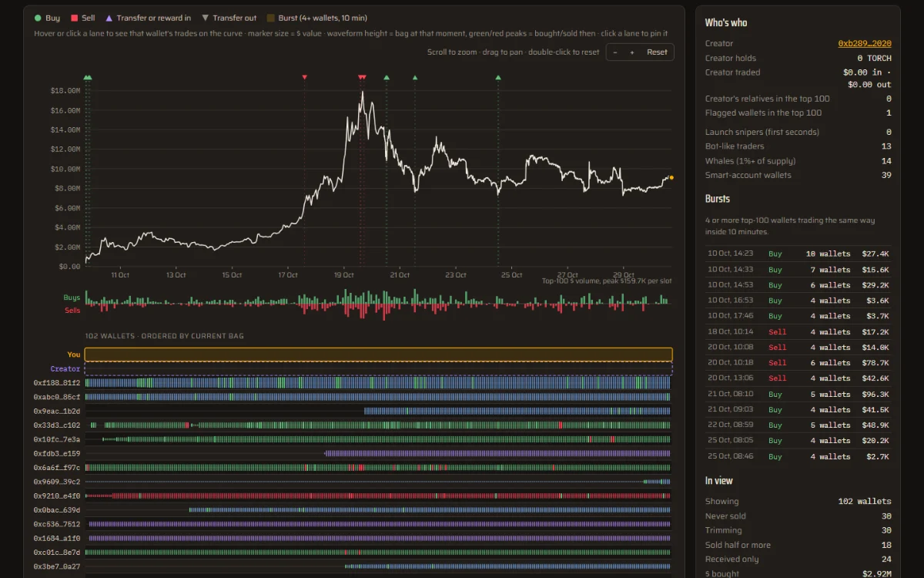This screenshot has width=924, height=578.
Task: Zoom in with the plus button
Action: 632,52
